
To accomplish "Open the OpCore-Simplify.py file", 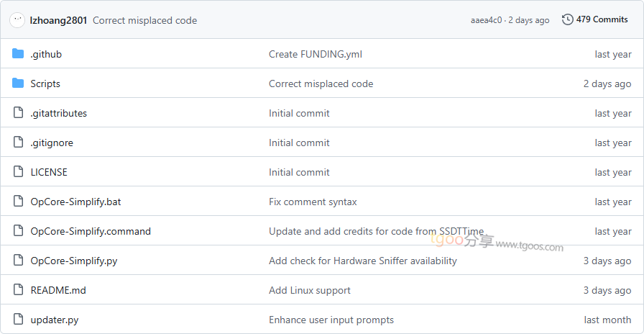I will [x=73, y=261].
